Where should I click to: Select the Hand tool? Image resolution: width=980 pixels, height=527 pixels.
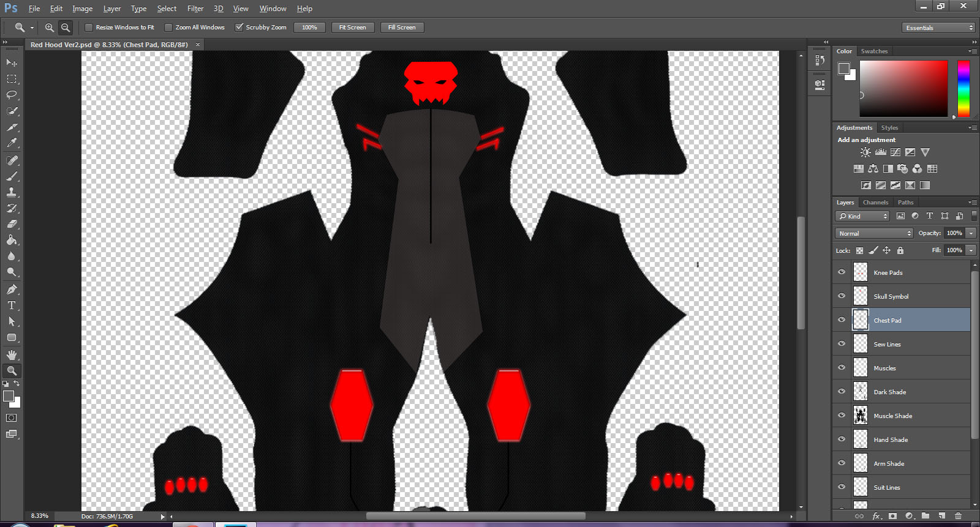click(x=12, y=355)
